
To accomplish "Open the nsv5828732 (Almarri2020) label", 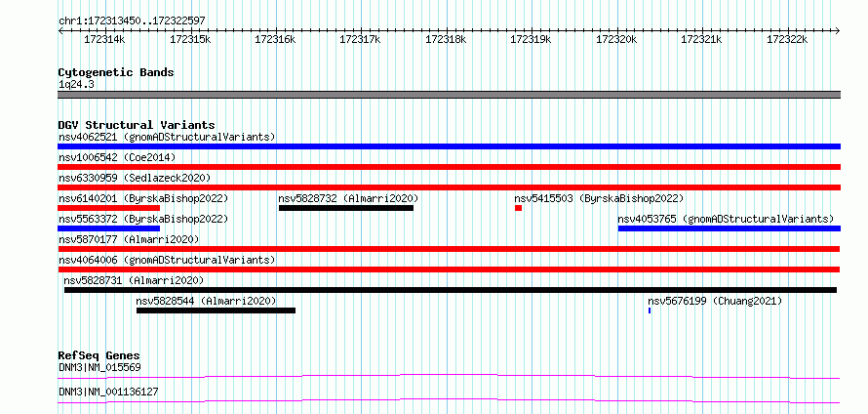I will (x=348, y=198).
